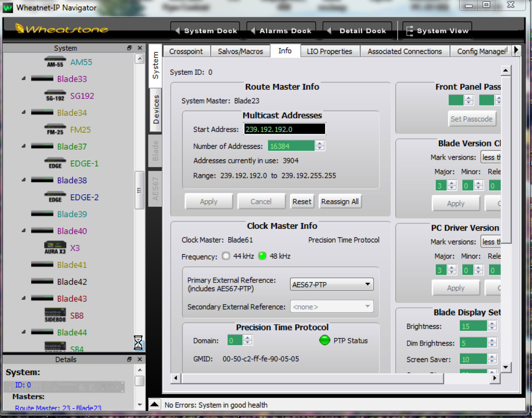The image size is (532, 418).
Task: Open Blade Version Mark versions dropdown
Action: 491,157
